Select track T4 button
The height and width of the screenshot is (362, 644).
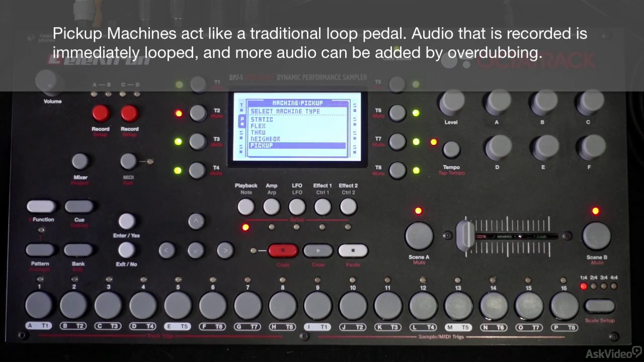(198, 170)
